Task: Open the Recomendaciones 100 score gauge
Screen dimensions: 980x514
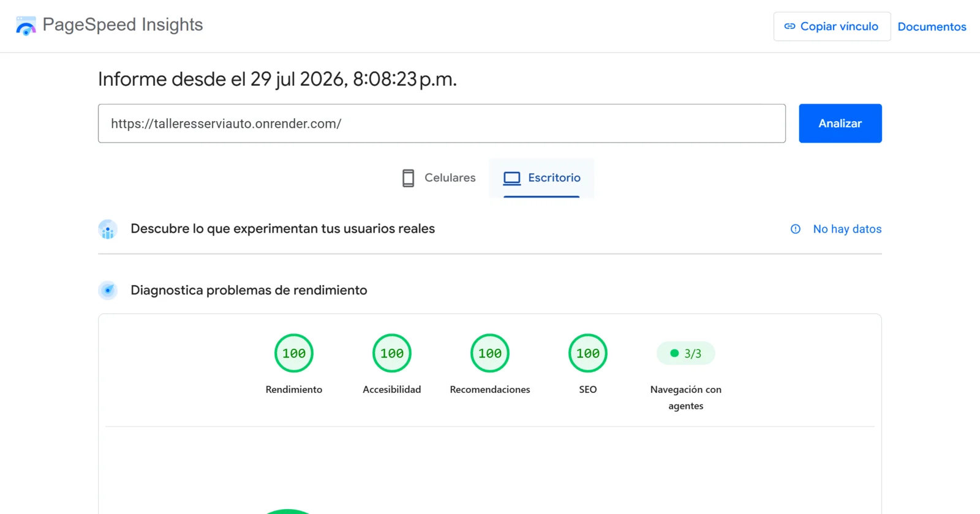Action: pyautogui.click(x=490, y=353)
